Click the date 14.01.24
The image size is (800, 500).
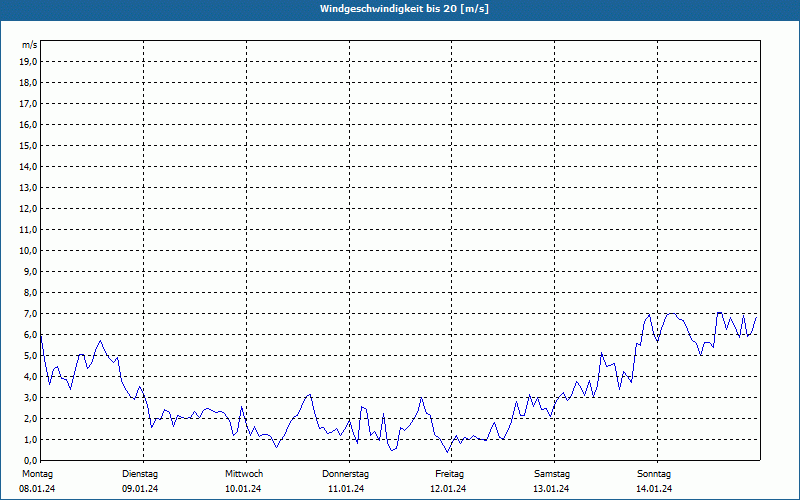tap(654, 489)
